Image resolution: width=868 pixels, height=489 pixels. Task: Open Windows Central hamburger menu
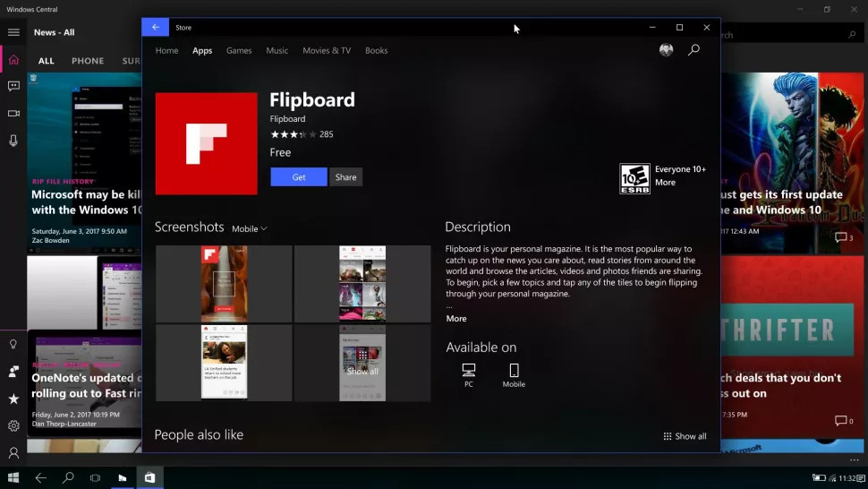13,32
